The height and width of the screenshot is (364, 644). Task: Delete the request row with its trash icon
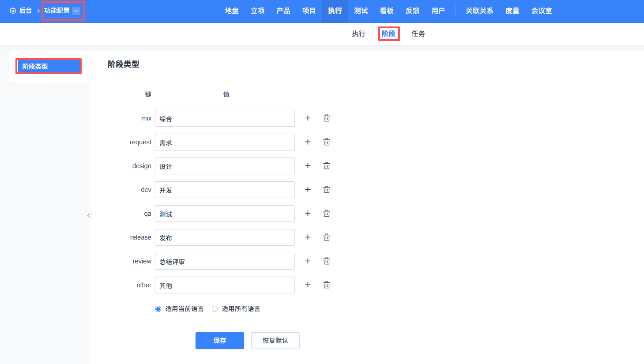(327, 142)
